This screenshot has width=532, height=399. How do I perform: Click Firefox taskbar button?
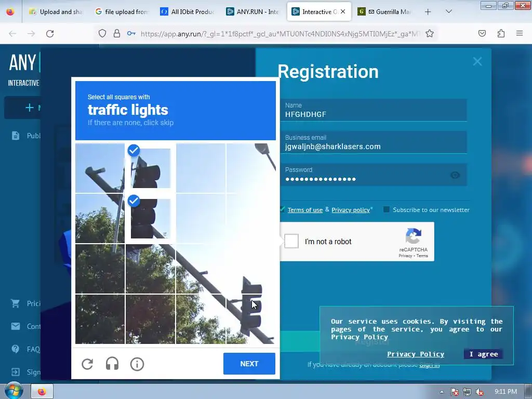[42, 392]
